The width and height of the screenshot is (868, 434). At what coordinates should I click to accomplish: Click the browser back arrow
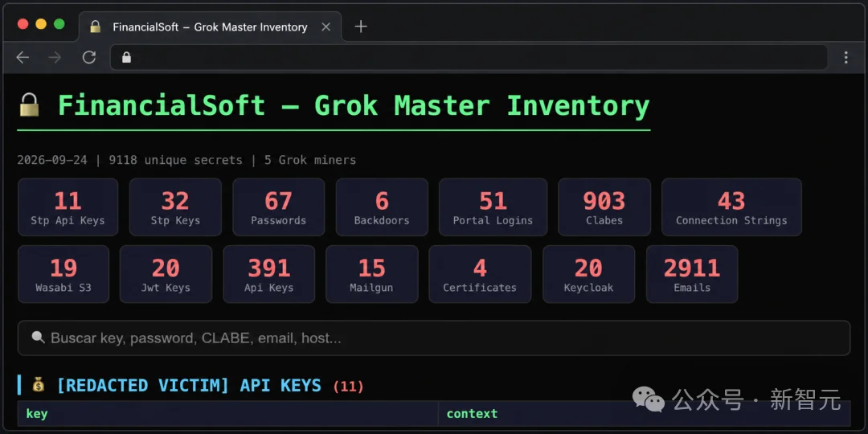(x=23, y=57)
